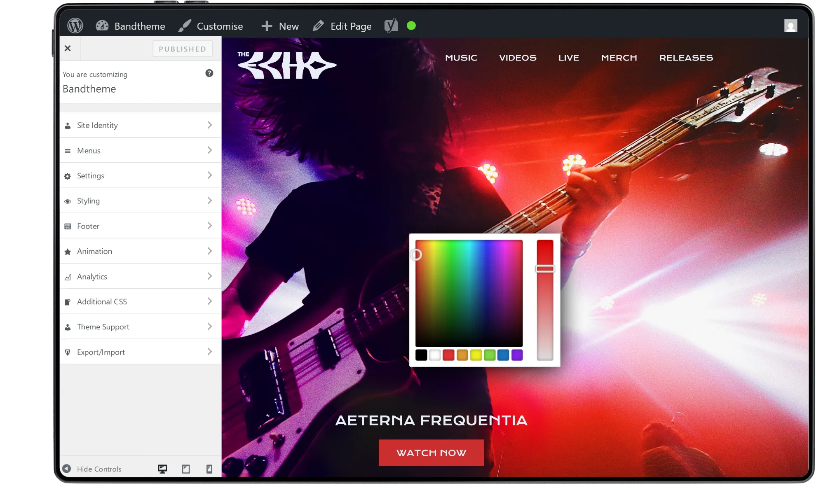Viewport: 816px width, 504px height.
Task: Click the help question mark icon
Action: [209, 73]
